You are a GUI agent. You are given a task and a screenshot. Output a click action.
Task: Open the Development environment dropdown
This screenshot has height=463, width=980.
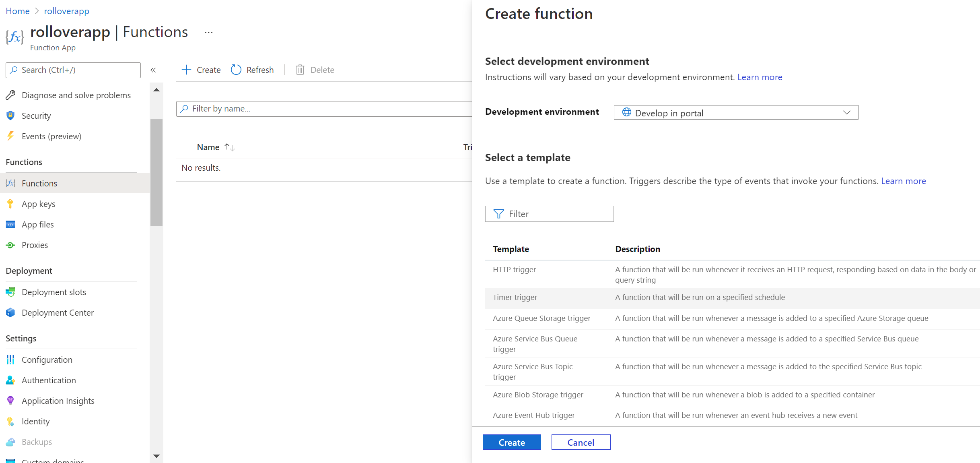[735, 113]
